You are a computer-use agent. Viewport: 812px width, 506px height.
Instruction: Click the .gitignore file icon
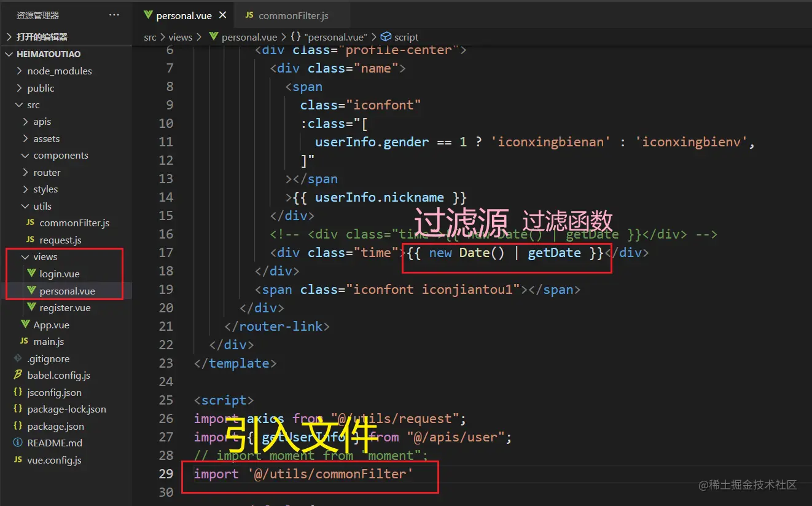tap(18, 358)
